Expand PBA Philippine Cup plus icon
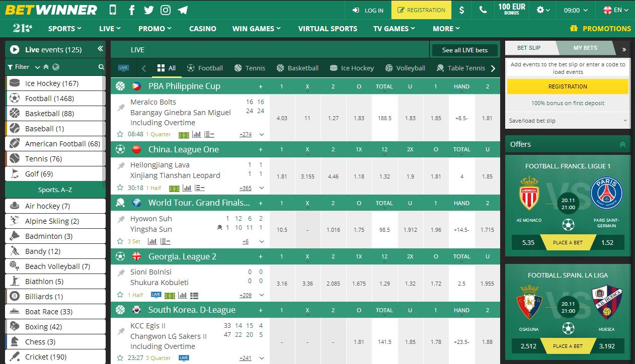 tap(261, 86)
